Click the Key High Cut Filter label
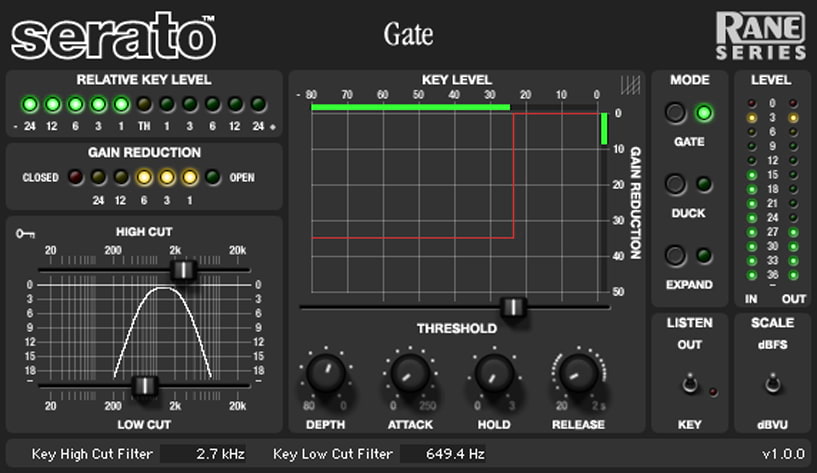The height and width of the screenshot is (473, 817). tap(92, 454)
